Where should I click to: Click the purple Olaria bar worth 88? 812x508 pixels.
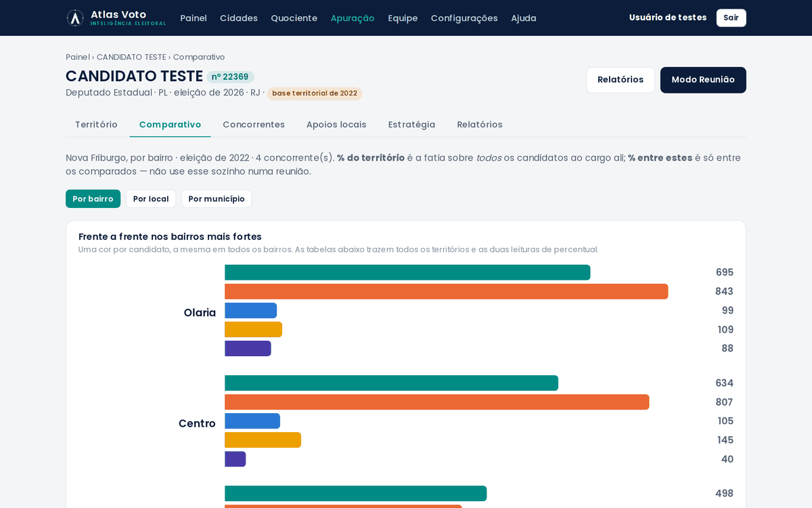[x=248, y=348]
